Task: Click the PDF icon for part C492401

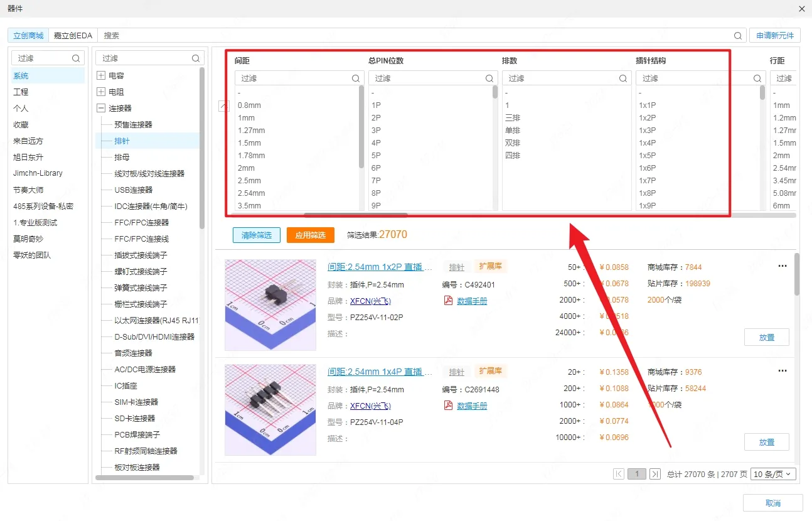Action: click(x=448, y=301)
